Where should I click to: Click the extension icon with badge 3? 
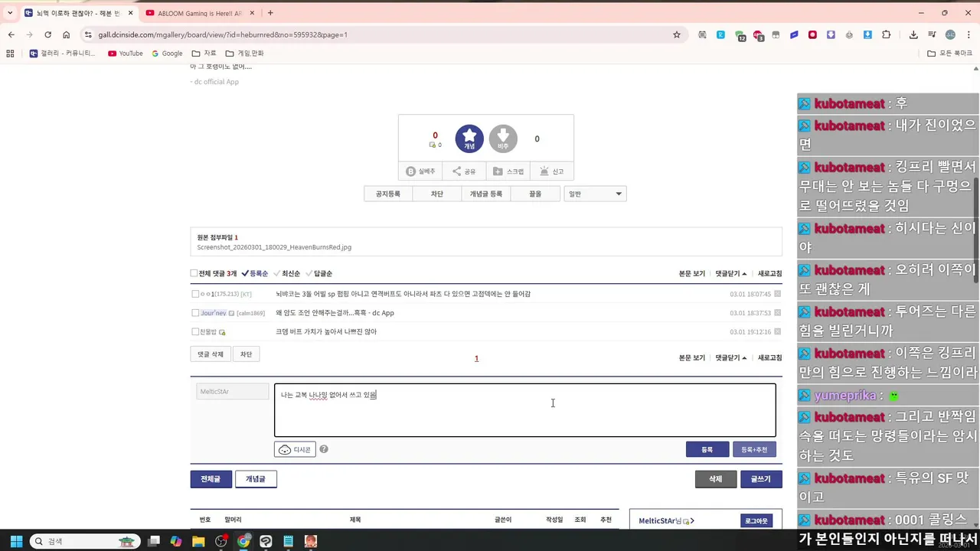point(758,35)
